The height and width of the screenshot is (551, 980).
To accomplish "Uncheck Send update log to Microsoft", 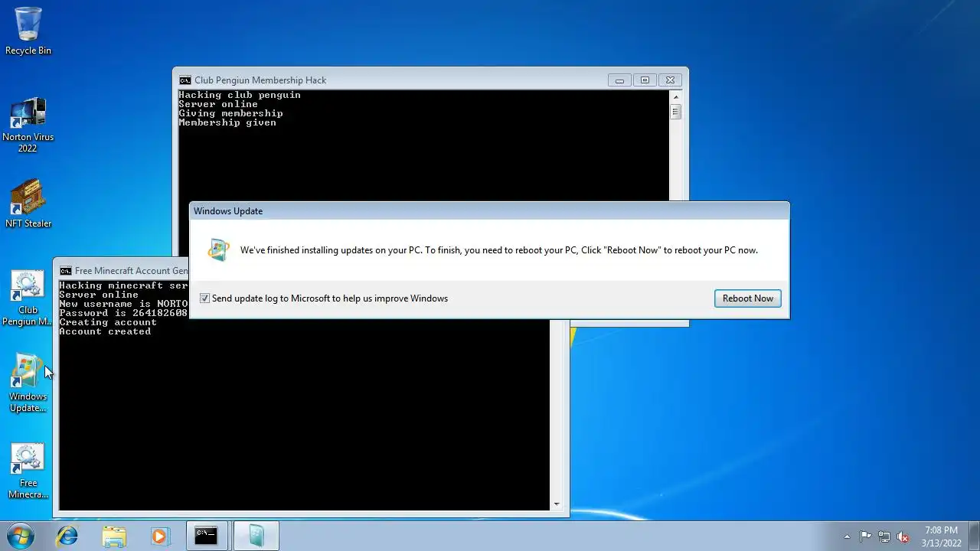I will click(x=204, y=298).
